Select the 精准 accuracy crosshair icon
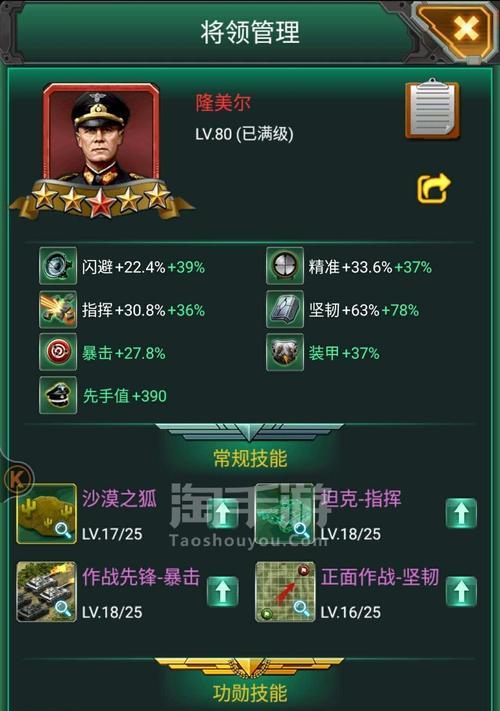Image resolution: width=500 pixels, height=711 pixels. [x=285, y=266]
